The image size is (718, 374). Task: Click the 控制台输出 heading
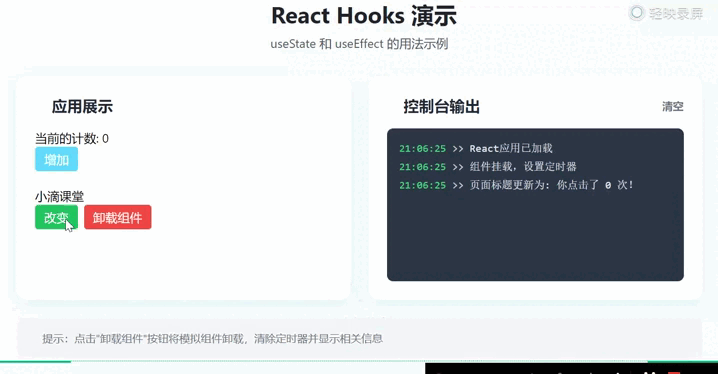(x=441, y=107)
